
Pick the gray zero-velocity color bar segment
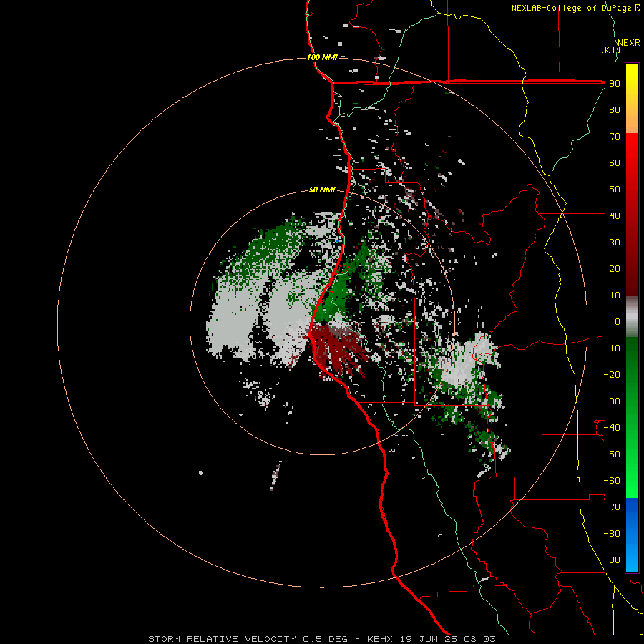click(x=632, y=316)
